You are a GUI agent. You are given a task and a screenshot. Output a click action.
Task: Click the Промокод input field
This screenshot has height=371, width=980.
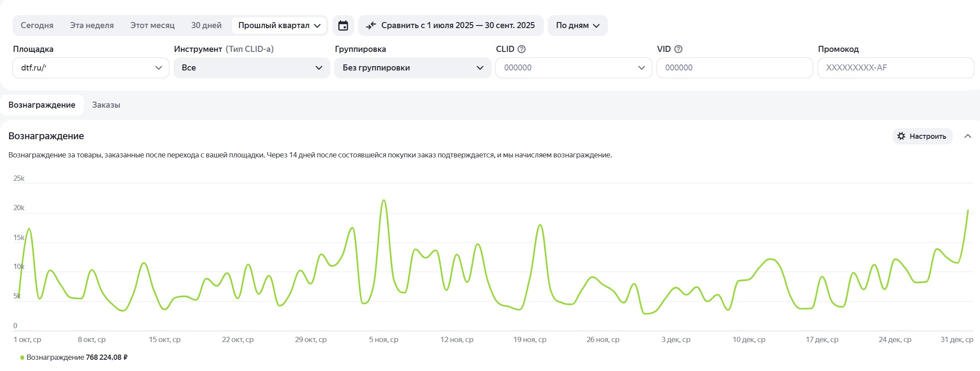(895, 68)
